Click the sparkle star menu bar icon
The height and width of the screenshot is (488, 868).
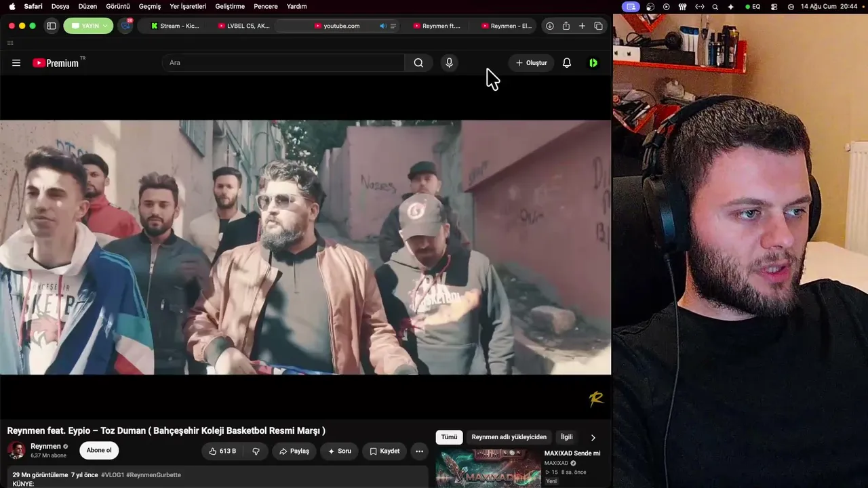point(730,7)
